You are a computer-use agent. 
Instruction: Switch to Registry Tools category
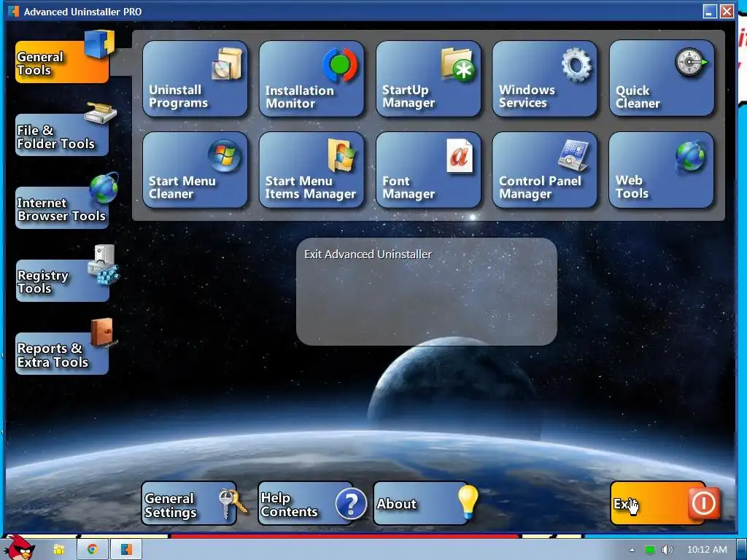point(62,281)
